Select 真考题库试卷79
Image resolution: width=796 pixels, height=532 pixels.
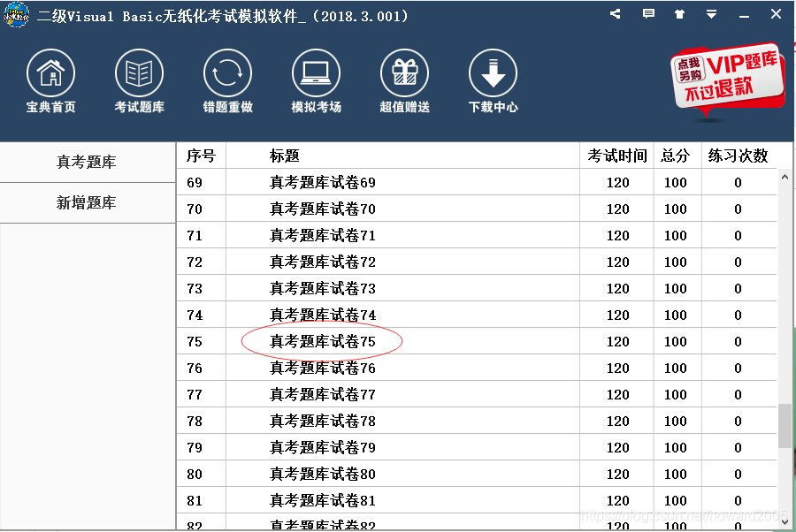[x=322, y=448]
